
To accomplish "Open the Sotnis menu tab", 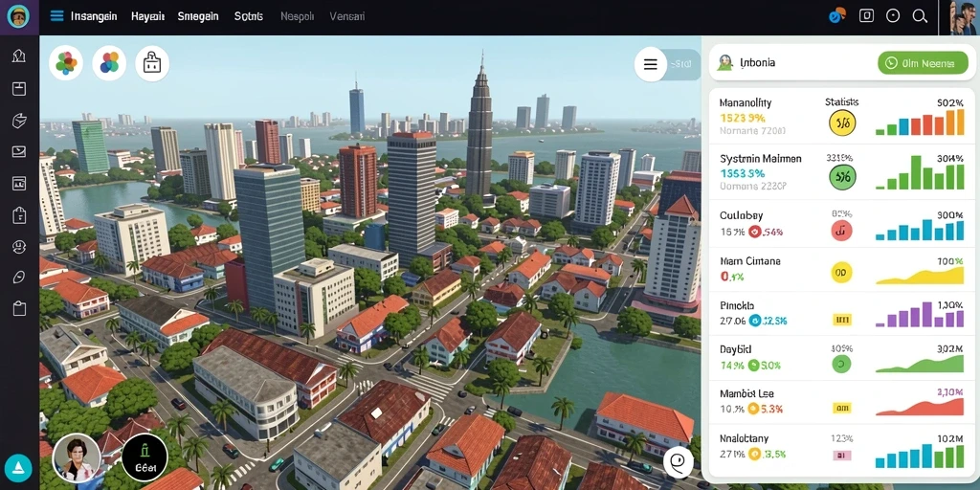I will coord(249,16).
